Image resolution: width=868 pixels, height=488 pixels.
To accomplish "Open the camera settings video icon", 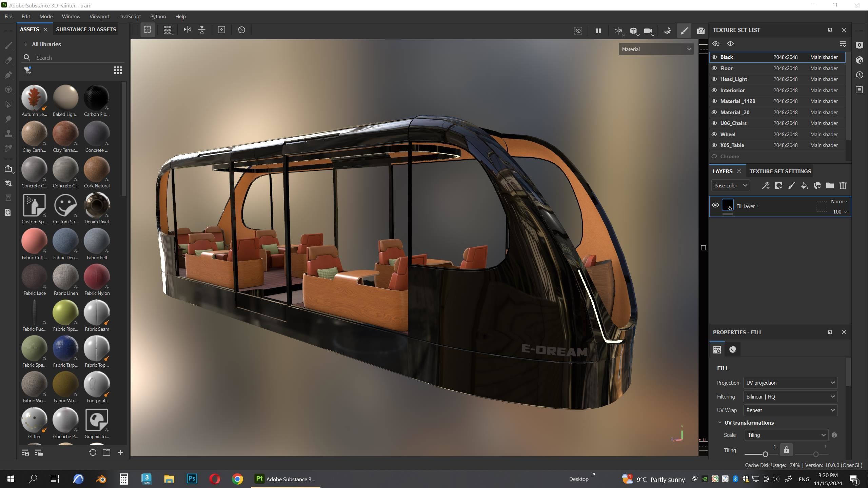I will (x=648, y=31).
